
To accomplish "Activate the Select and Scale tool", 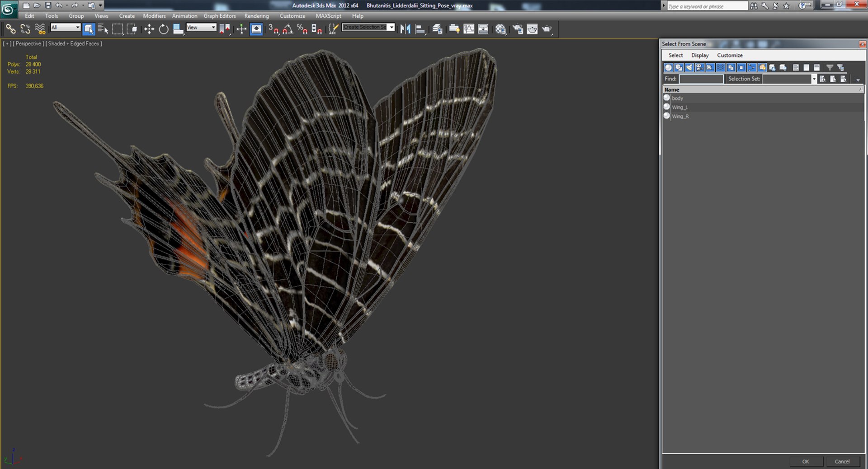I will [x=178, y=29].
